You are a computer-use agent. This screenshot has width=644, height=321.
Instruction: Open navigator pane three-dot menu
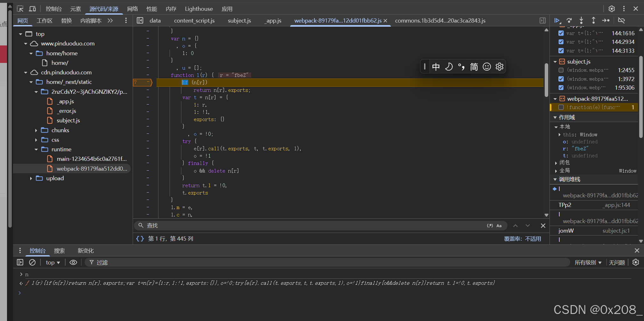[126, 21]
